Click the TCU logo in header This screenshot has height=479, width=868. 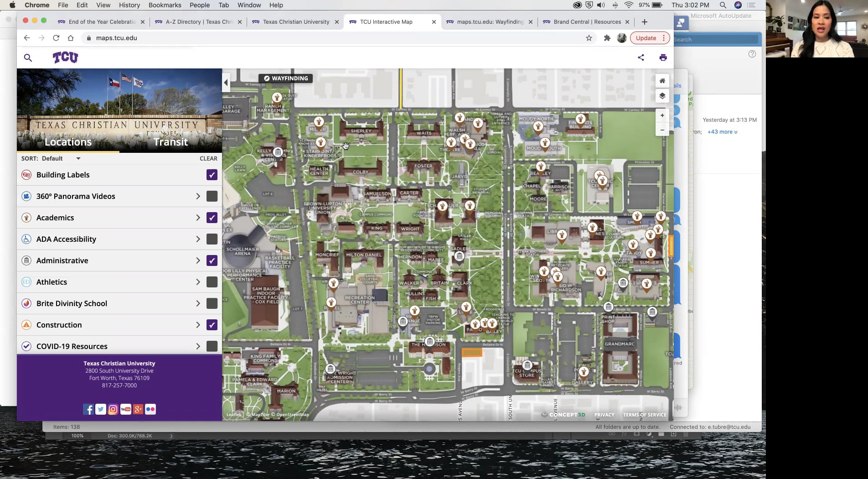tap(65, 57)
